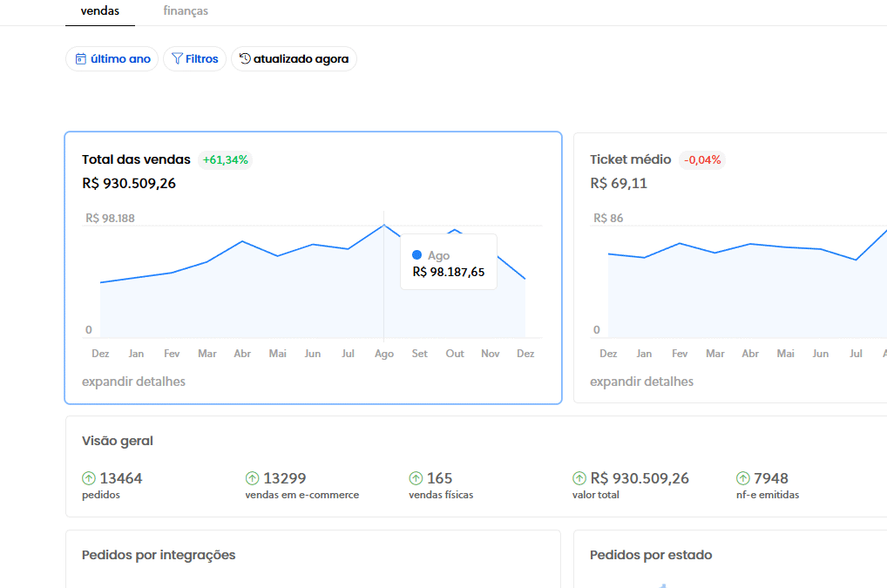This screenshot has height=588, width=887.
Task: Click up-arrow icon beside valor total
Action: (x=579, y=478)
